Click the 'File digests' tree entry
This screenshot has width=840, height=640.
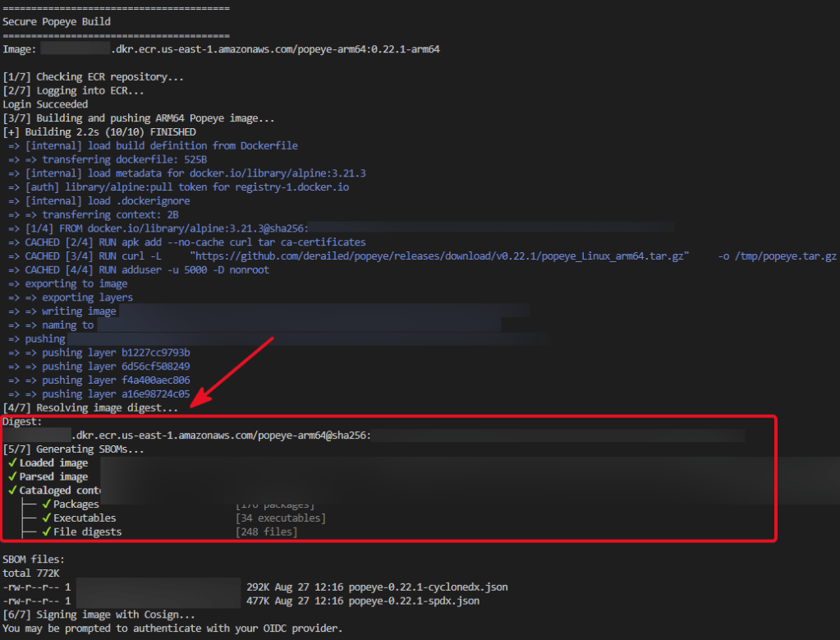coord(87,532)
